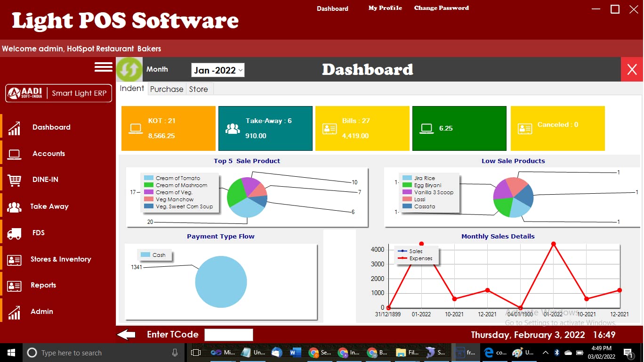Open the Admin section
This screenshot has width=644, height=362.
pyautogui.click(x=42, y=312)
